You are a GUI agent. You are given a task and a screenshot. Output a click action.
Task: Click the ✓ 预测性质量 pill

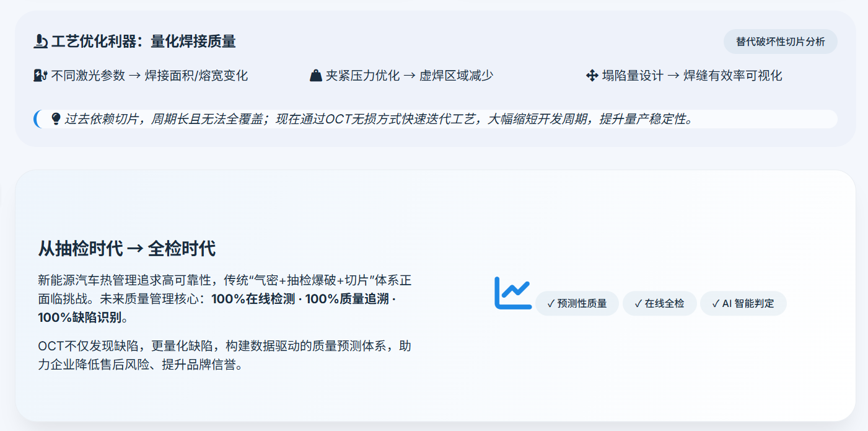(577, 304)
